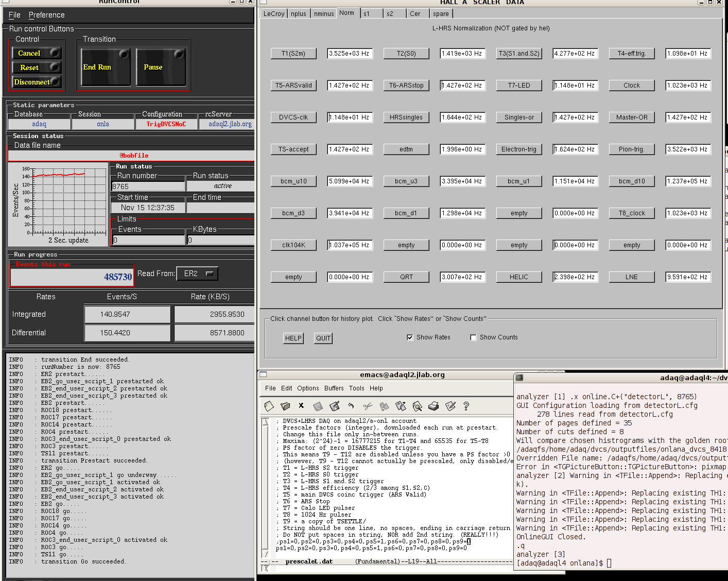The width and height of the screenshot is (728, 581).
Task: Click the bcm_u10 channel button
Action: tap(293, 181)
